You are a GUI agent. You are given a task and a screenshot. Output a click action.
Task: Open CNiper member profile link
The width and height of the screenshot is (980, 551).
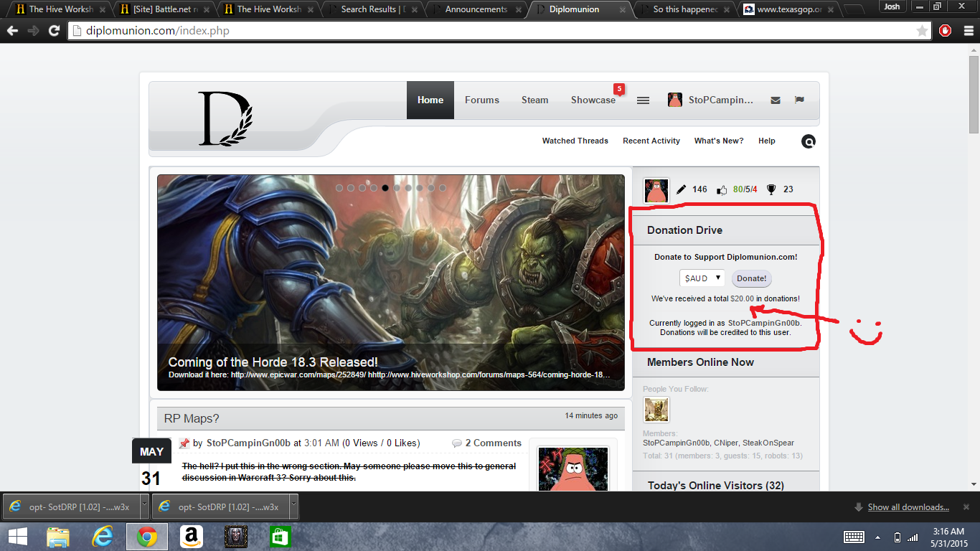pyautogui.click(x=725, y=443)
